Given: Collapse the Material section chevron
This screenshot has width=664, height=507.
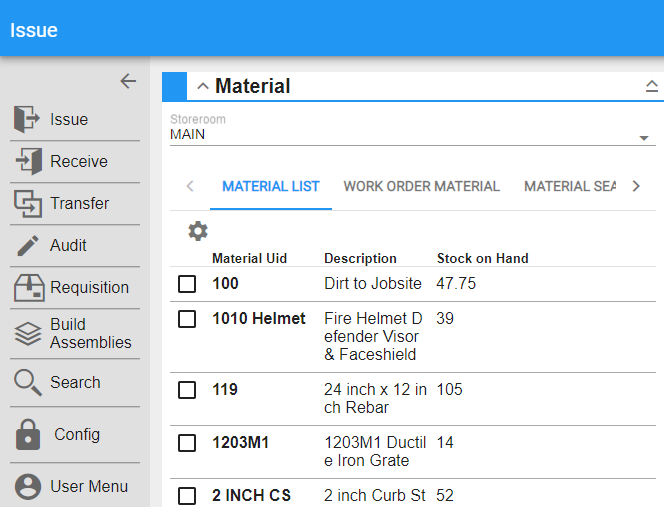Looking at the screenshot, I should click(203, 87).
